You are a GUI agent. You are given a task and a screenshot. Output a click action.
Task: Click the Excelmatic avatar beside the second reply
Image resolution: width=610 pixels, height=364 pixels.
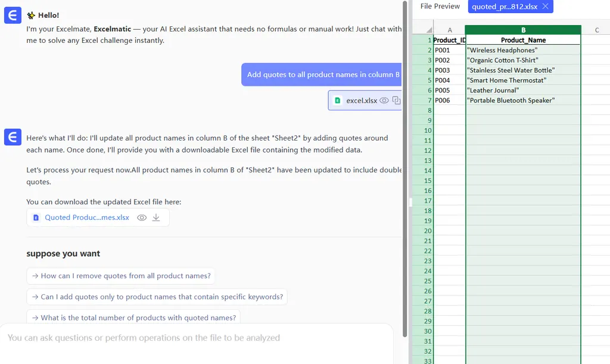(13, 137)
